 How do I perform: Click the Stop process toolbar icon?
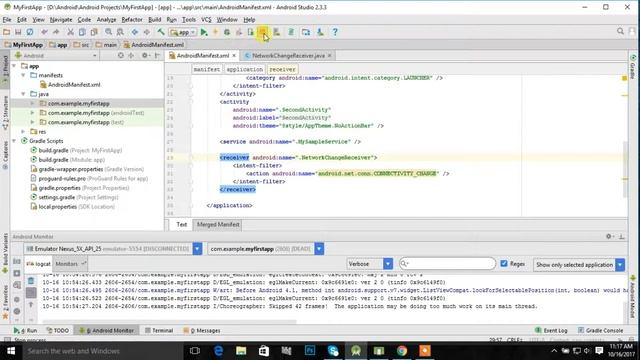pos(263,32)
